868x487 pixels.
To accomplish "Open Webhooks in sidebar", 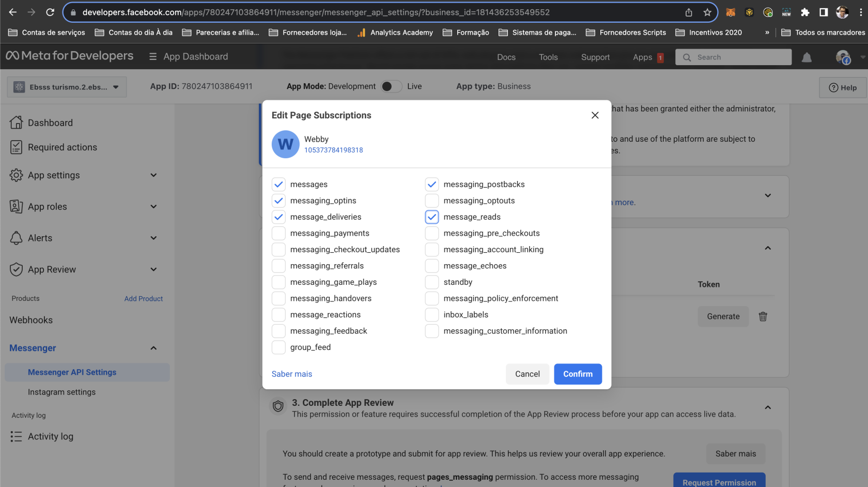I will [x=31, y=320].
